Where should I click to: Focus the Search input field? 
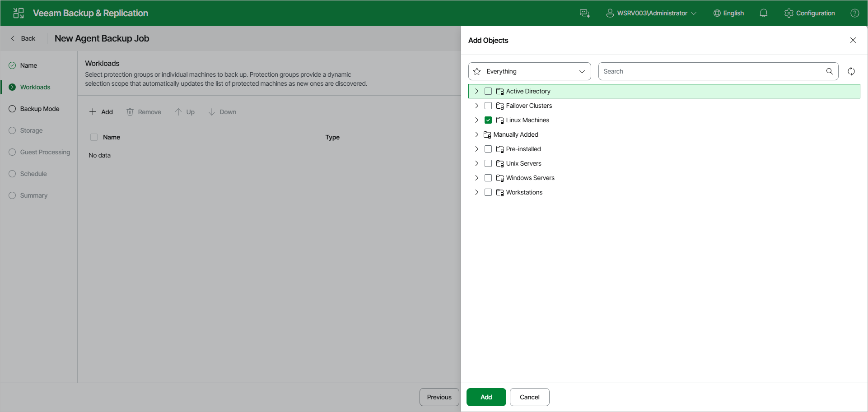point(713,71)
